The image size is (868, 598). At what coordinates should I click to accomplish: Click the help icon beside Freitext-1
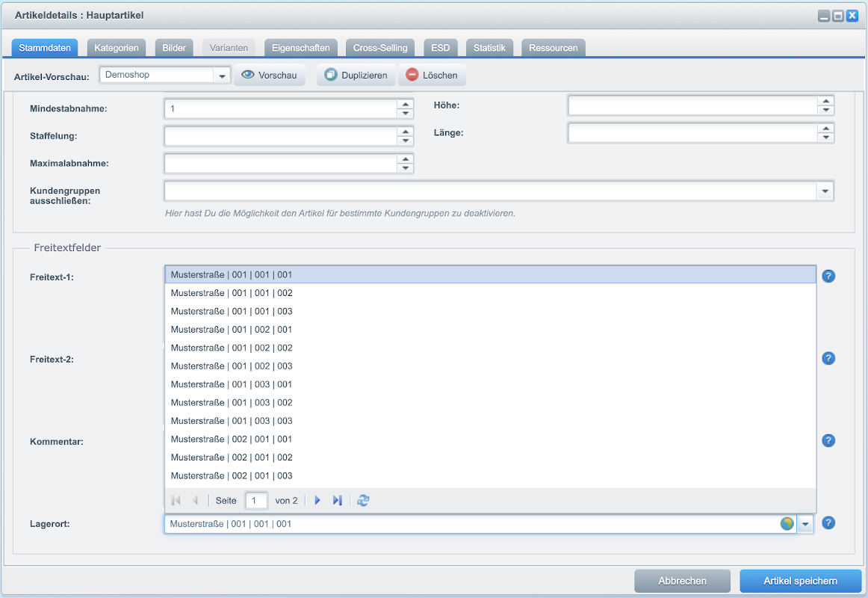pos(828,277)
